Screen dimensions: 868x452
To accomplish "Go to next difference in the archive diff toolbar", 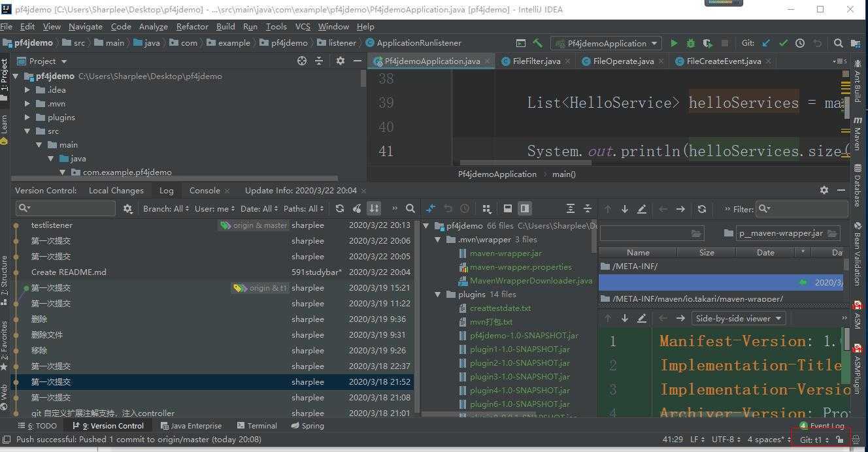I will [625, 209].
